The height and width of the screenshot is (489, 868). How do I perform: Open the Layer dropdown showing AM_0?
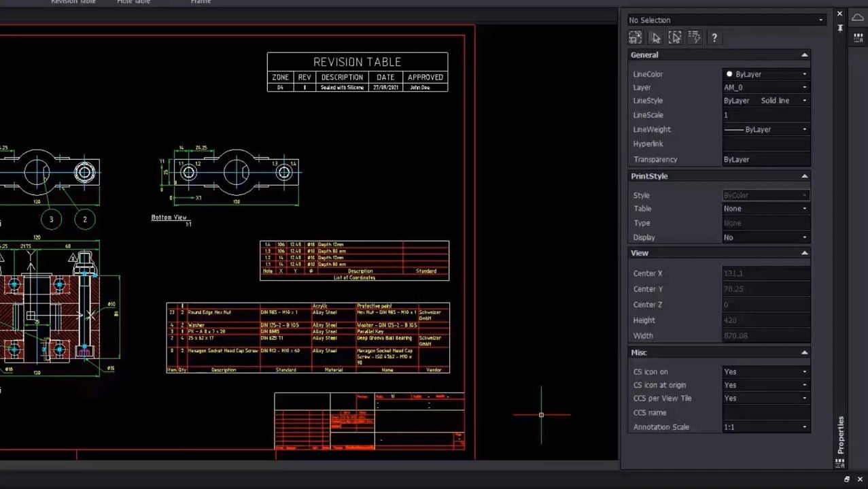click(804, 87)
